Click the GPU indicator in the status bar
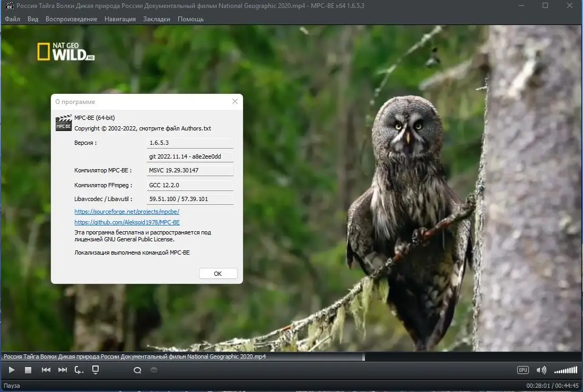This screenshot has height=392, width=583. pos(523,370)
